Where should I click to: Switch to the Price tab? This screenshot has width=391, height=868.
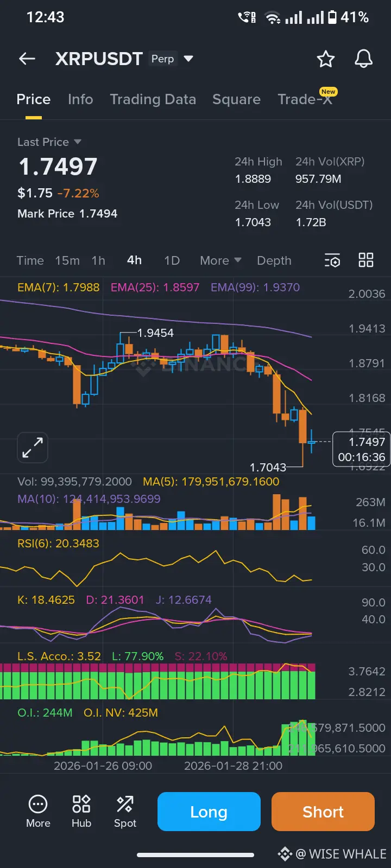34,99
